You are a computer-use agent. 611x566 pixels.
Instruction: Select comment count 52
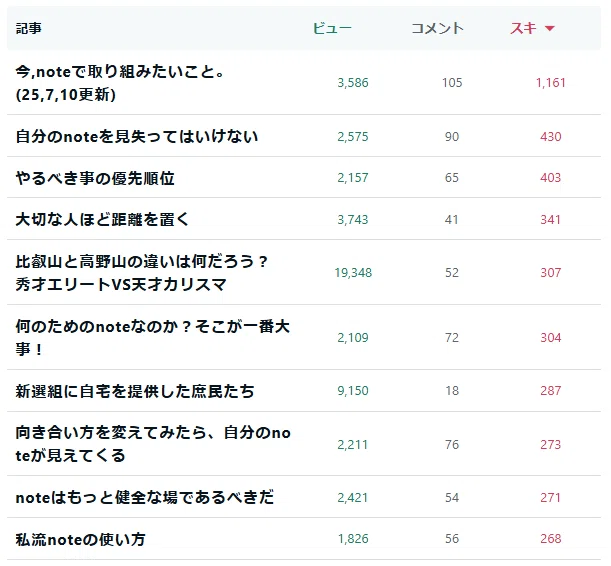pos(452,273)
